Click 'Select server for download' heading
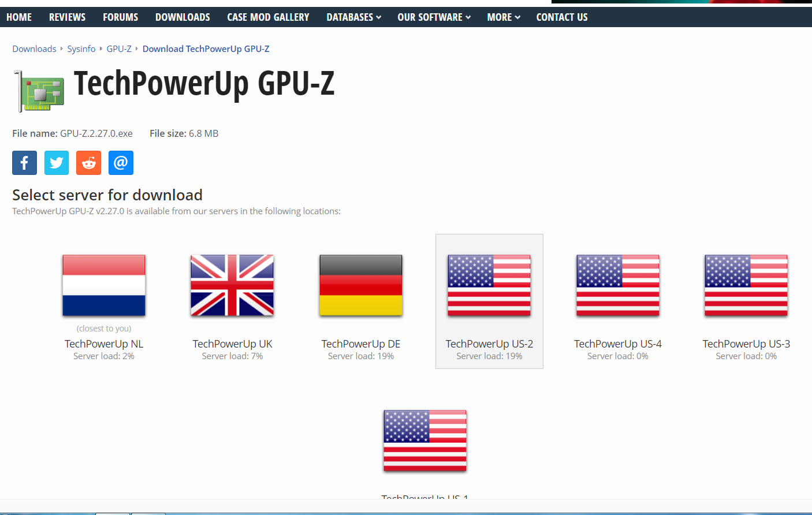Image resolution: width=812 pixels, height=515 pixels. [x=107, y=195]
